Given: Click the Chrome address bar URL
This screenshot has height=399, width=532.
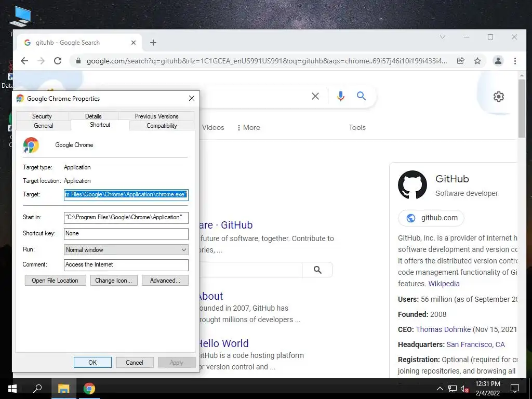Looking at the screenshot, I should [267, 61].
